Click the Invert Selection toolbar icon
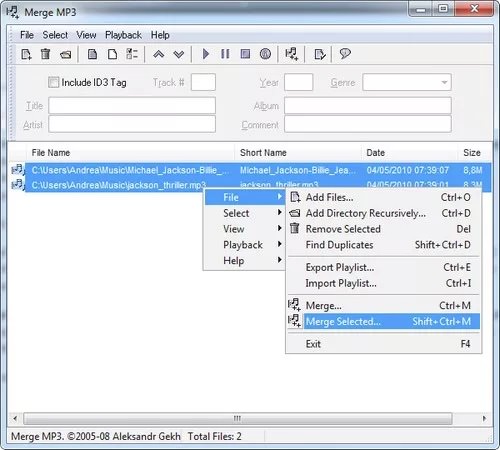Screen dimensions: 500x450 click(132, 54)
